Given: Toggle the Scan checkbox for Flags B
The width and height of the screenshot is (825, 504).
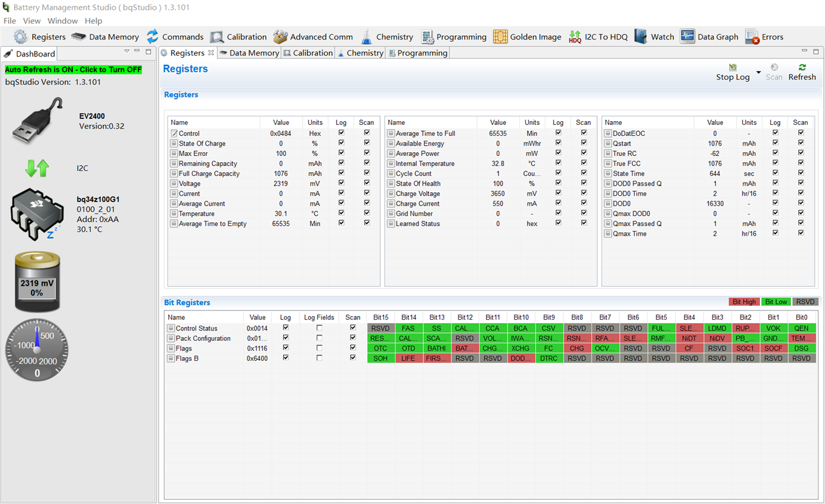Looking at the screenshot, I should click(352, 358).
